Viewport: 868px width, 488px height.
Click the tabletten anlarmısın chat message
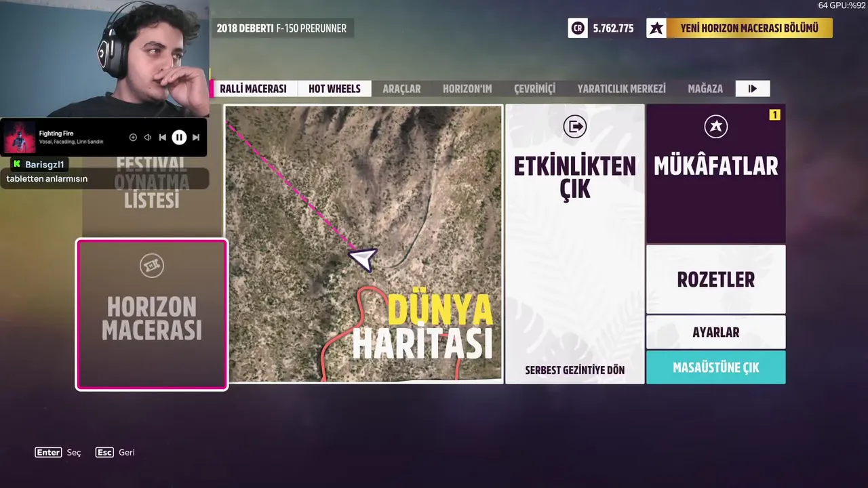pyautogui.click(x=47, y=179)
